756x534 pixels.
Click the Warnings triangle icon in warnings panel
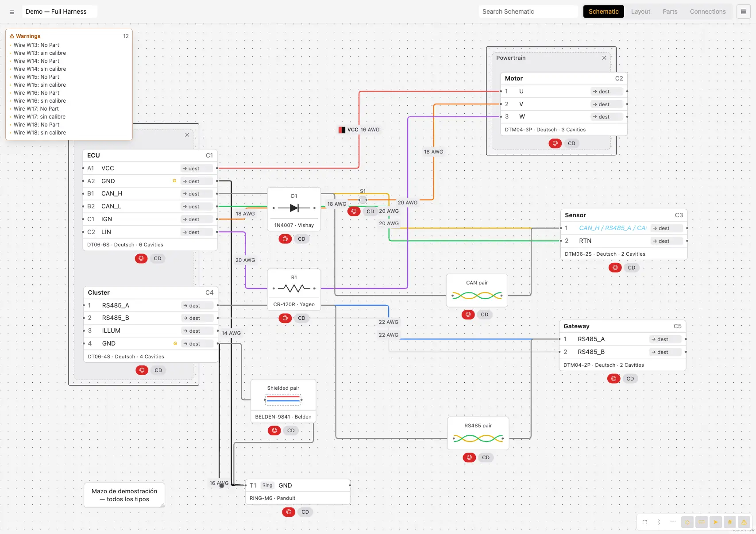(x=12, y=36)
